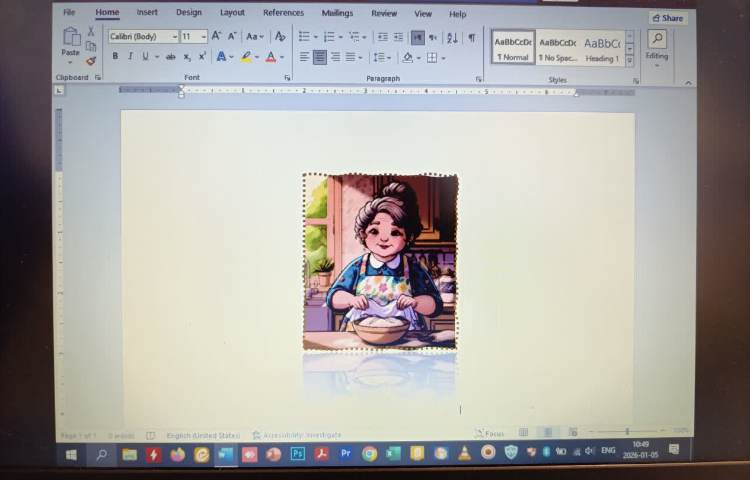Image resolution: width=750 pixels, height=480 pixels.
Task: Click the Format Painter icon
Action: (91, 61)
